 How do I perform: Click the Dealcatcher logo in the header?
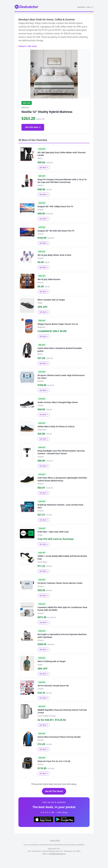click(26, 7)
